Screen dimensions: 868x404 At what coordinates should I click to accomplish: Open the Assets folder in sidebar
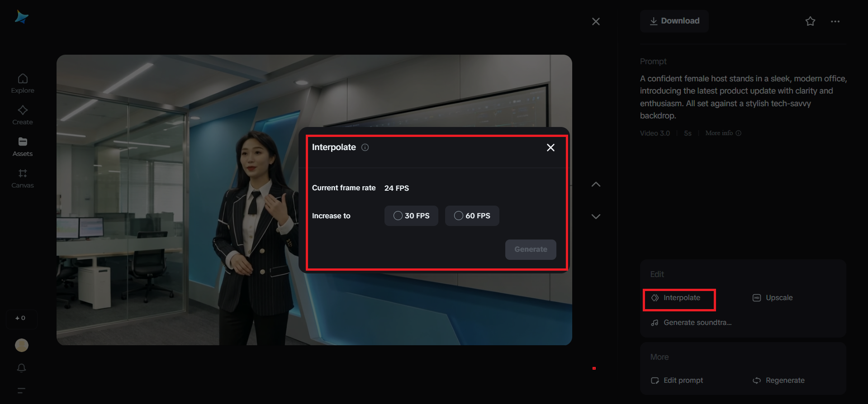(23, 147)
